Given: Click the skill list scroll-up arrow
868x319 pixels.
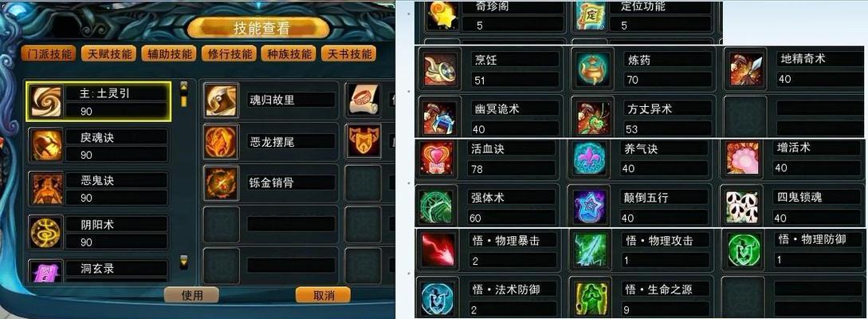Looking at the screenshot, I should (x=184, y=86).
